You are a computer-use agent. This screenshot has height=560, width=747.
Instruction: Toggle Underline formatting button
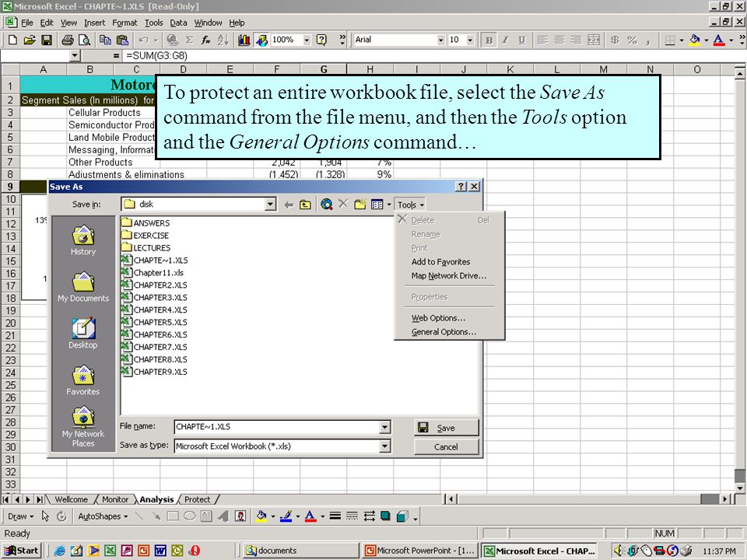pyautogui.click(x=522, y=40)
